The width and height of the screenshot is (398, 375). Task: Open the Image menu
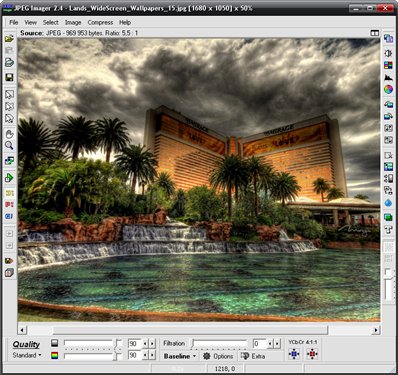(x=73, y=23)
